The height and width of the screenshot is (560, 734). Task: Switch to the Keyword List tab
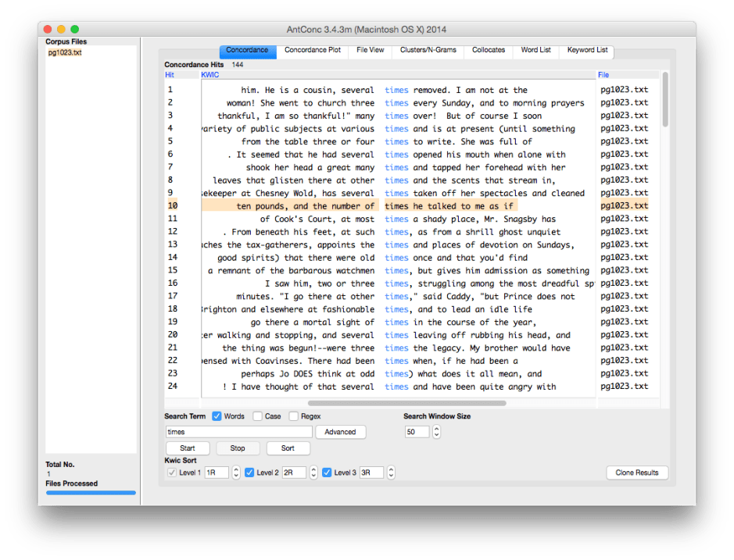click(586, 50)
